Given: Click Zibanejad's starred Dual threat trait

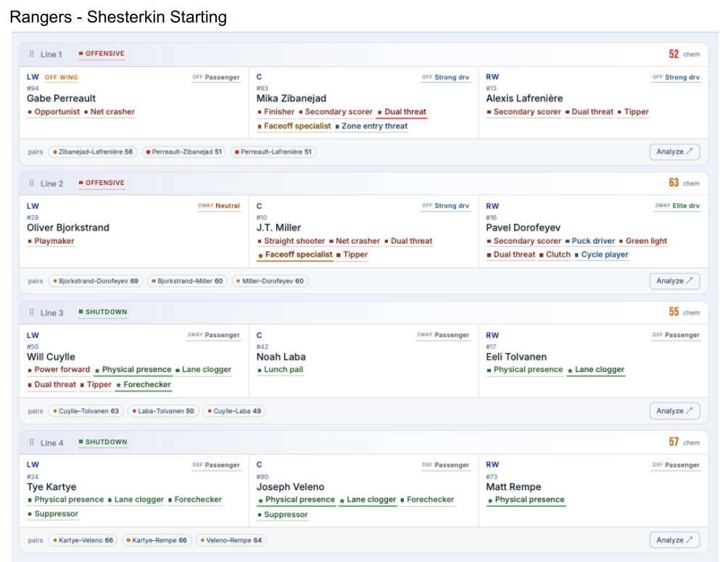Looking at the screenshot, I should coord(402,112).
